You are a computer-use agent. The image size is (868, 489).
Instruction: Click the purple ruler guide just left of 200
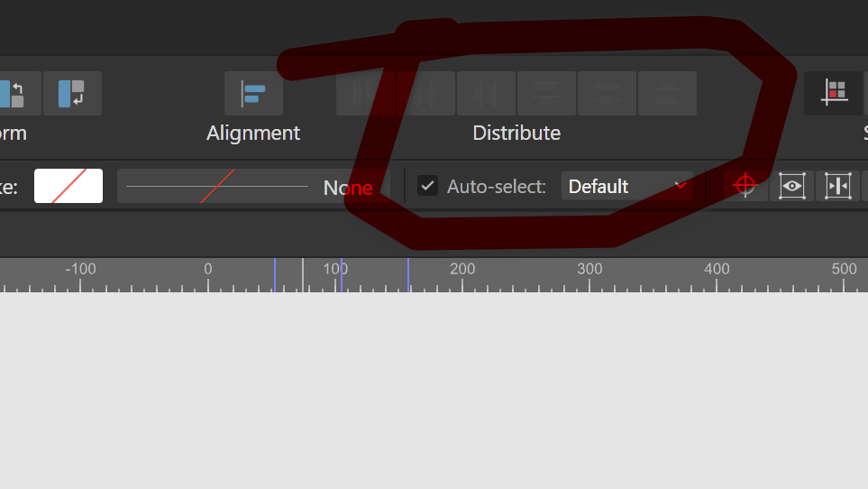point(408,275)
